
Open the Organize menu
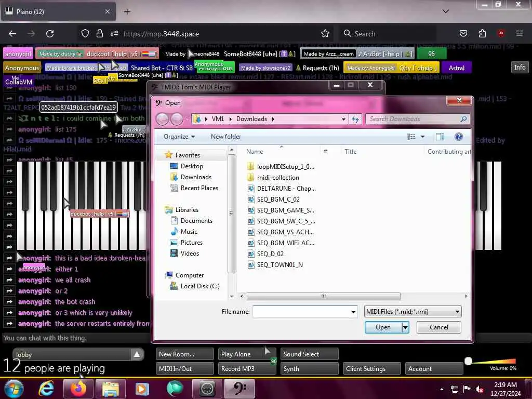coord(179,137)
